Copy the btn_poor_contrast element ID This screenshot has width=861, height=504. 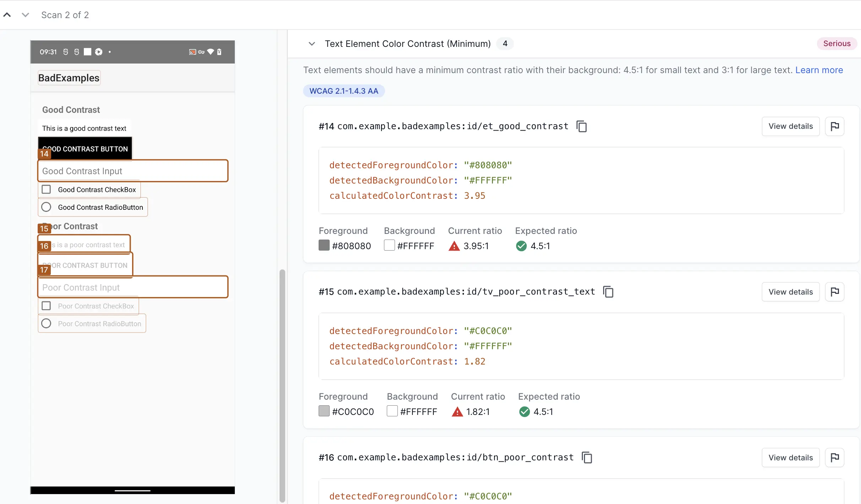587,458
